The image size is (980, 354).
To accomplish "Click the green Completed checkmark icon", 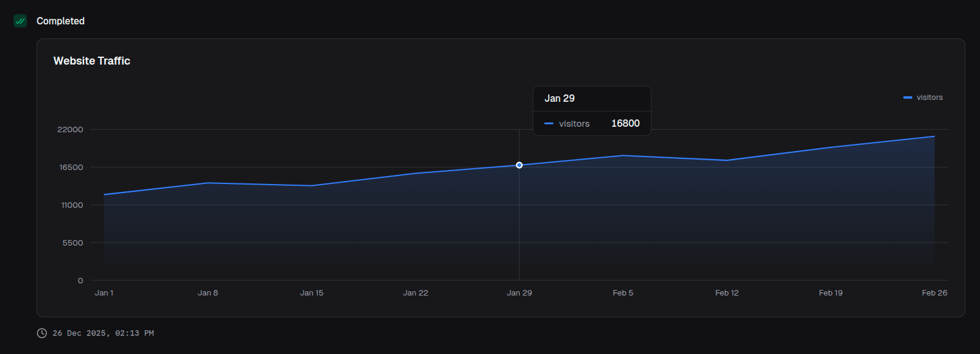I will click(x=20, y=21).
